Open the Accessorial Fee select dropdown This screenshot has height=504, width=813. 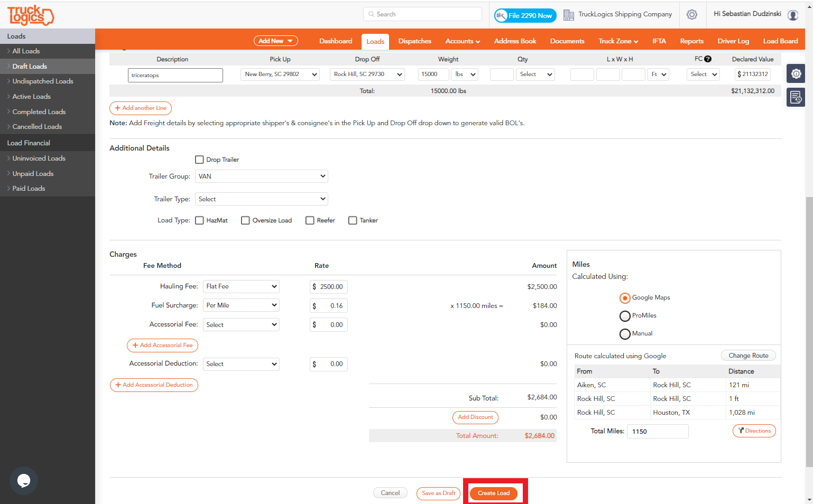coord(241,325)
